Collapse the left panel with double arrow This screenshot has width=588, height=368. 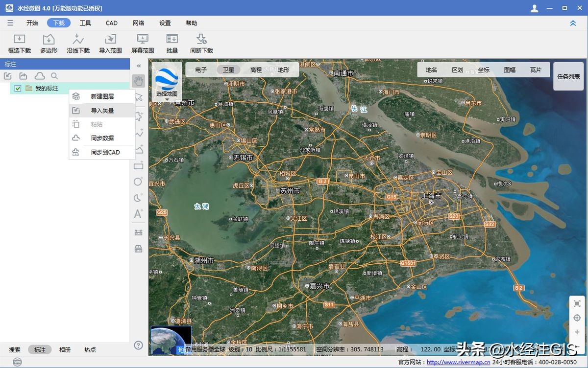(x=139, y=66)
